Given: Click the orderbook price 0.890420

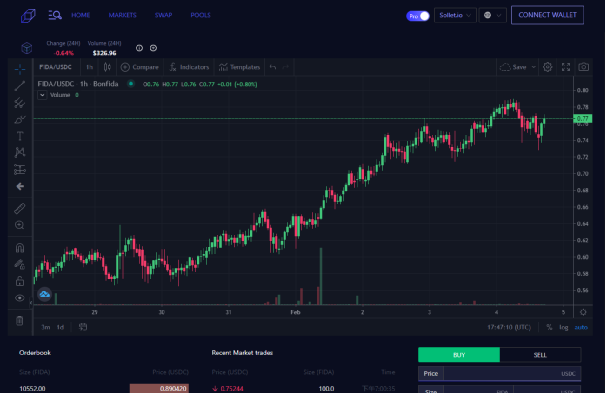Looking at the screenshot, I should coord(173,388).
